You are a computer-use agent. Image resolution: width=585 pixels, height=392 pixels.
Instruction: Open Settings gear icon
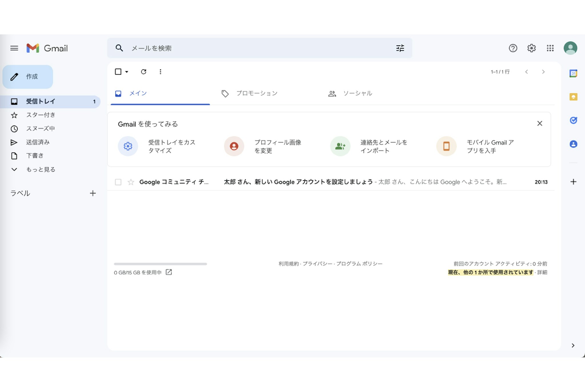531,48
